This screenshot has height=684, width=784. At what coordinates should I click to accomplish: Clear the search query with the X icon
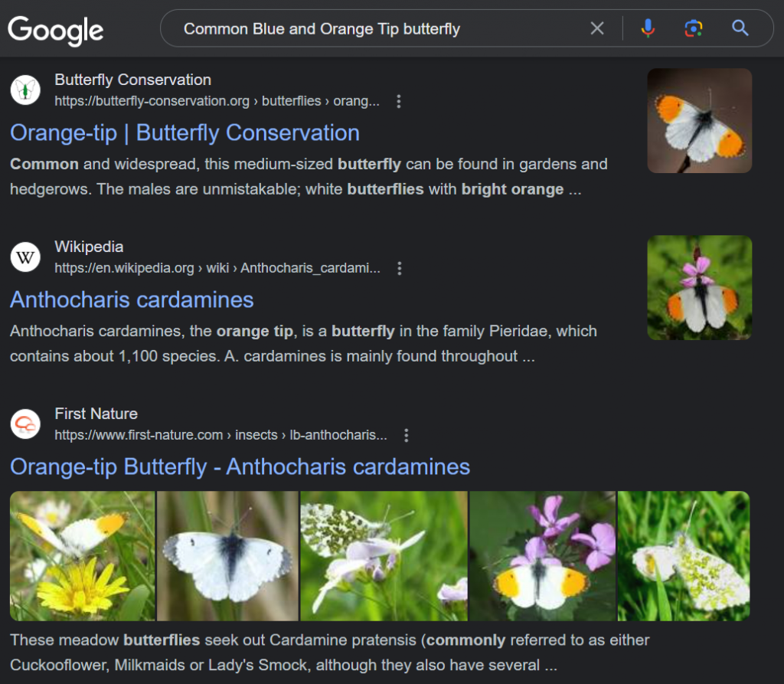pyautogui.click(x=597, y=28)
